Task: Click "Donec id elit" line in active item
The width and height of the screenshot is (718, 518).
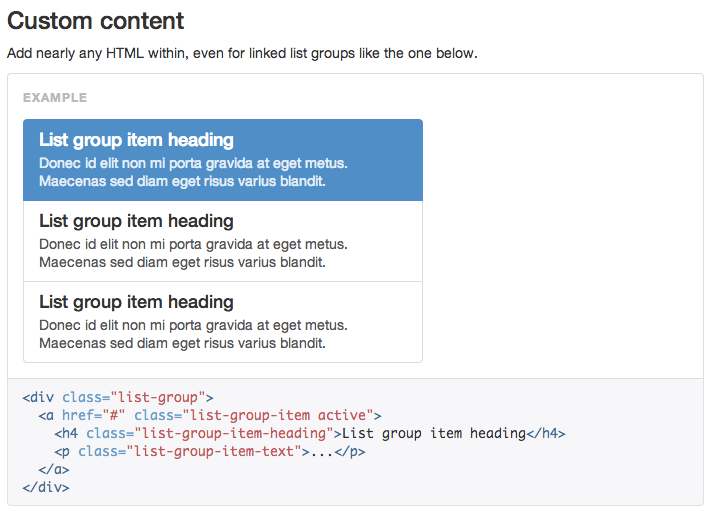Action: (x=193, y=163)
